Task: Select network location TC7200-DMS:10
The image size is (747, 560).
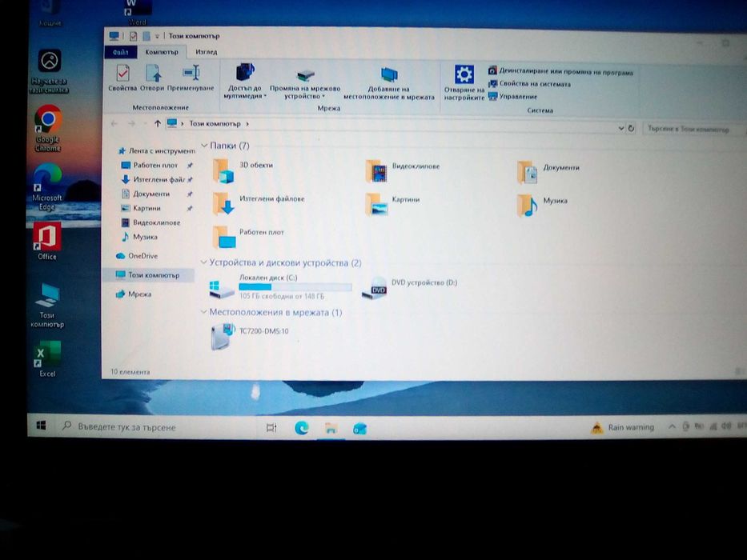Action: point(250,335)
